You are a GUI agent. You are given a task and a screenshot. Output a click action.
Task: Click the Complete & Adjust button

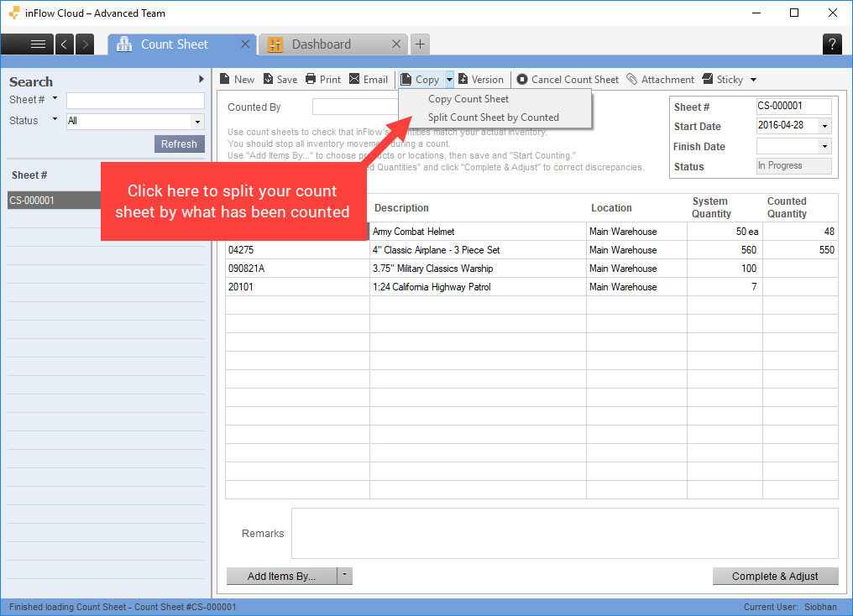[x=775, y=577]
